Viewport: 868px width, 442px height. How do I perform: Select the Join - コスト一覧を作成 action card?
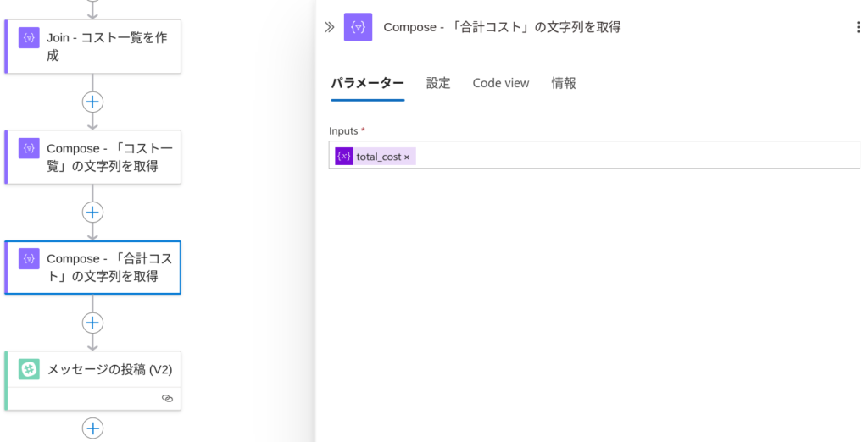coord(93,47)
